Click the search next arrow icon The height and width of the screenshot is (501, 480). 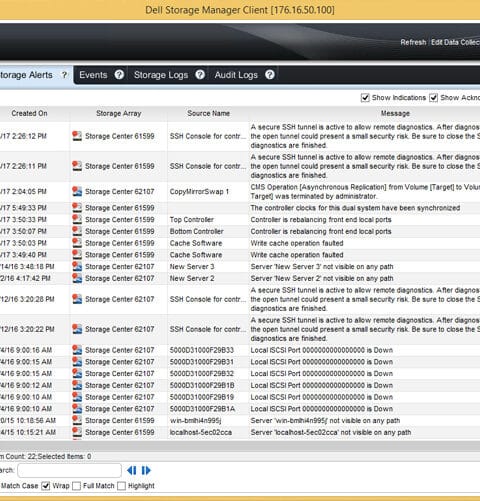(x=146, y=470)
